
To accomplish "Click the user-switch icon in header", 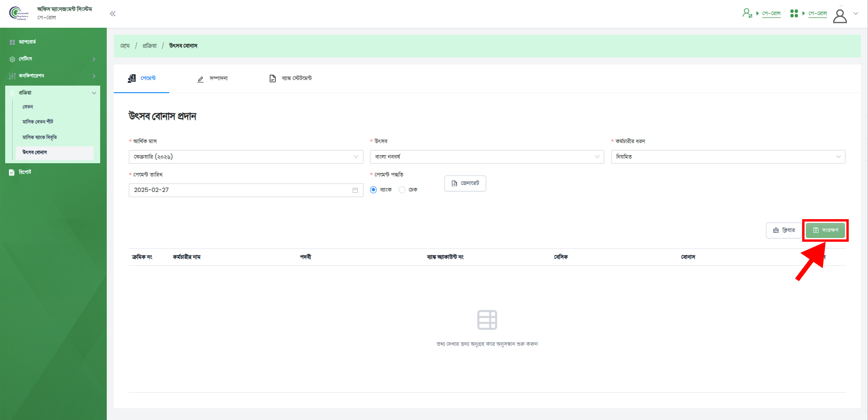I will [747, 13].
